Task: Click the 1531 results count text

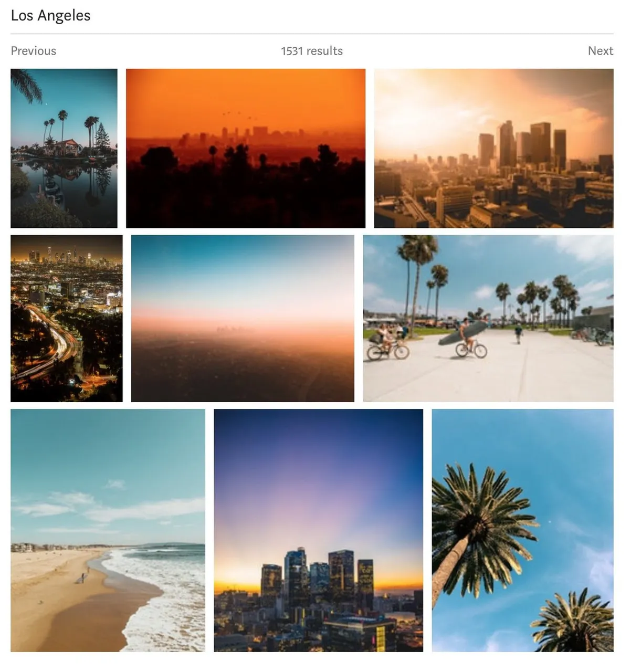Action: (x=312, y=51)
